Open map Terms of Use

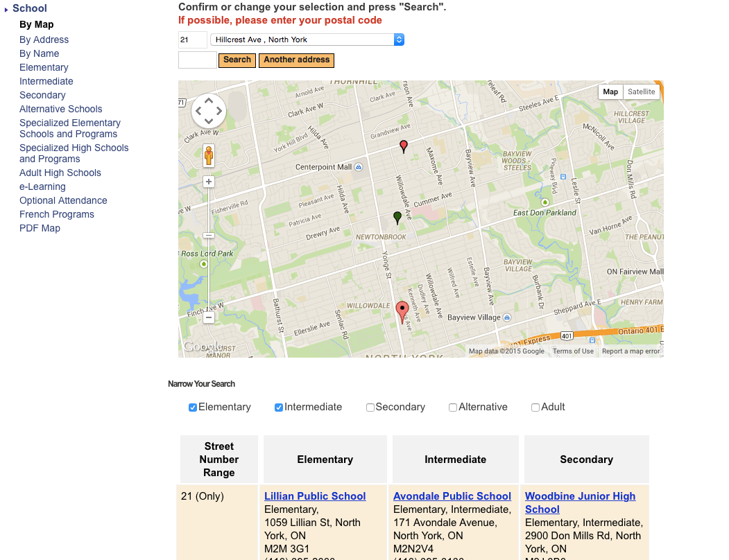click(x=573, y=351)
